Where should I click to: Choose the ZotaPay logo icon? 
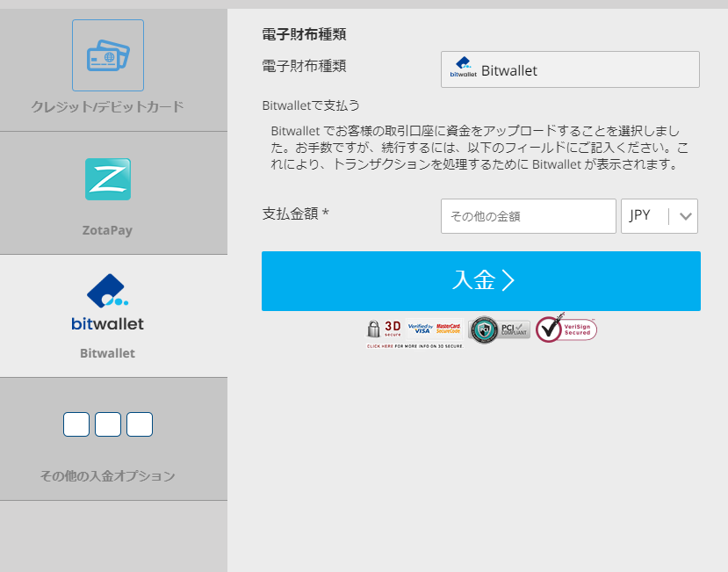click(x=108, y=179)
